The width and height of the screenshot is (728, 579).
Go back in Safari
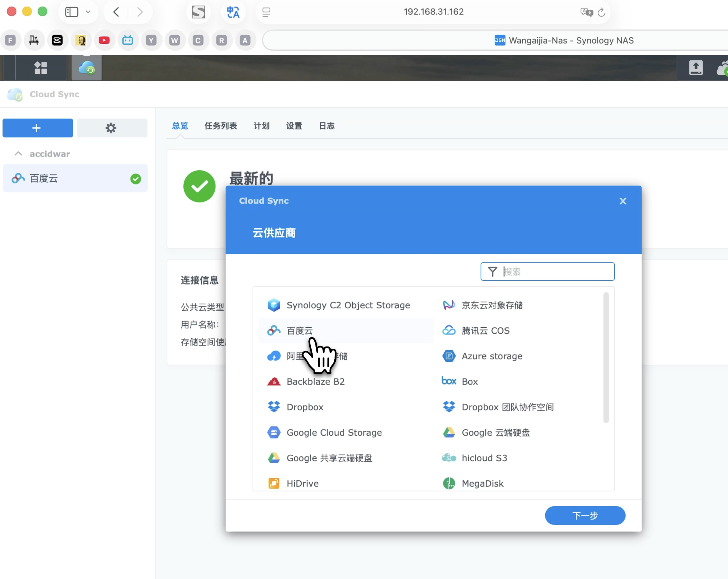pyautogui.click(x=116, y=12)
